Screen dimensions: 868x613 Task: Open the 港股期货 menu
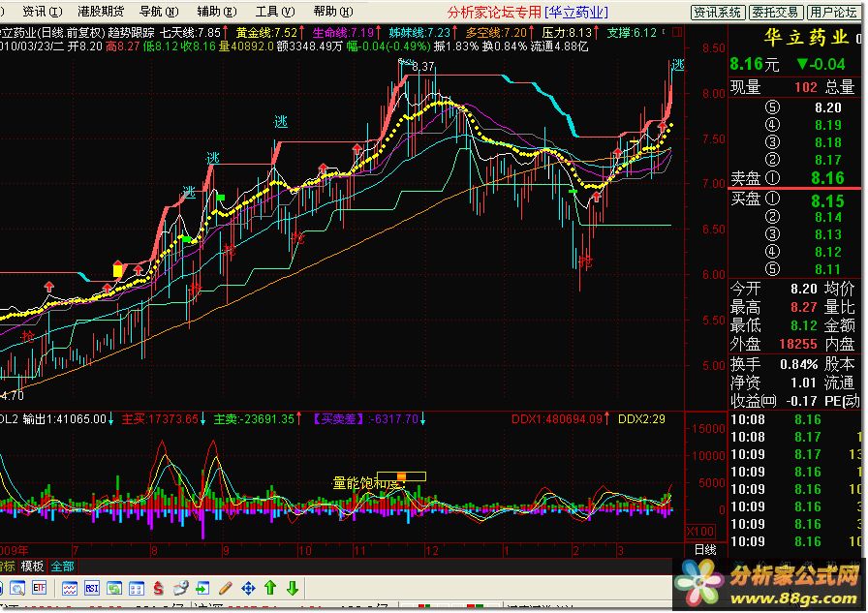pyautogui.click(x=101, y=11)
